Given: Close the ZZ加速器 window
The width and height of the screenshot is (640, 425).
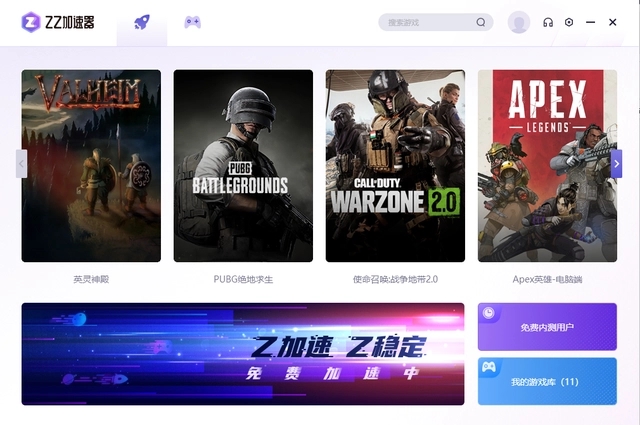Looking at the screenshot, I should (612, 22).
